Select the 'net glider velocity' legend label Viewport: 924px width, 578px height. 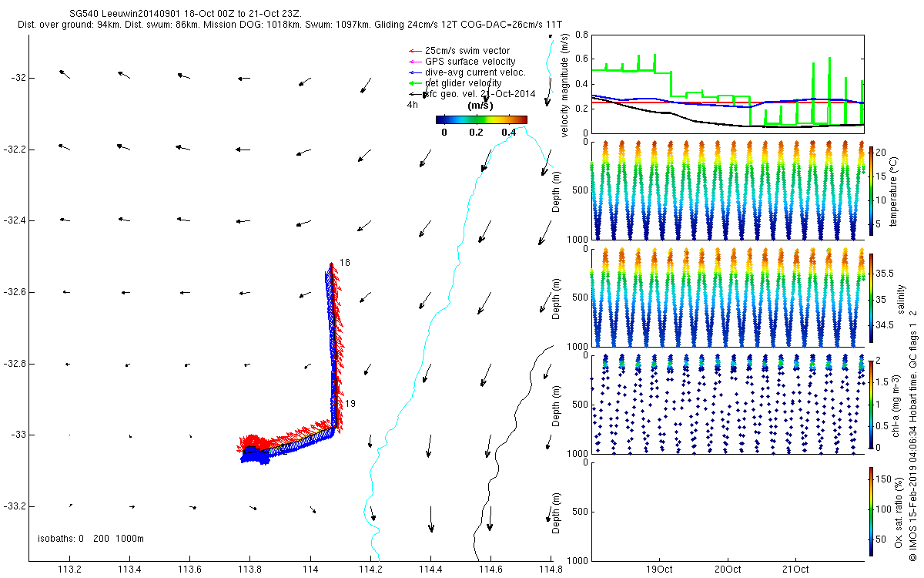(464, 83)
